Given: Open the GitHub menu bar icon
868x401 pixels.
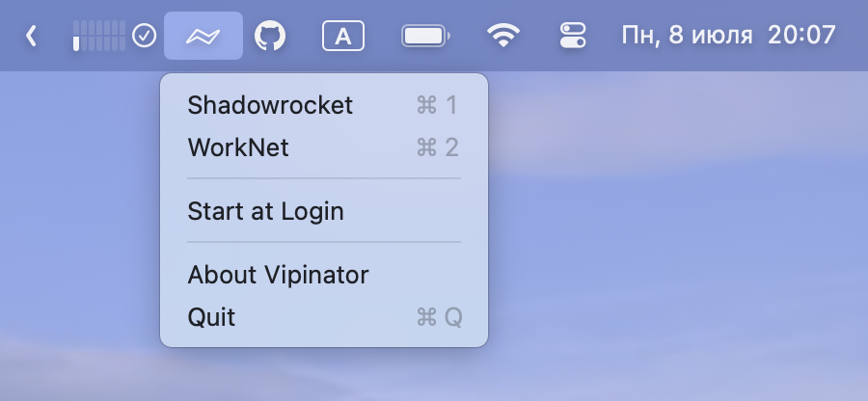Looking at the screenshot, I should (x=270, y=37).
